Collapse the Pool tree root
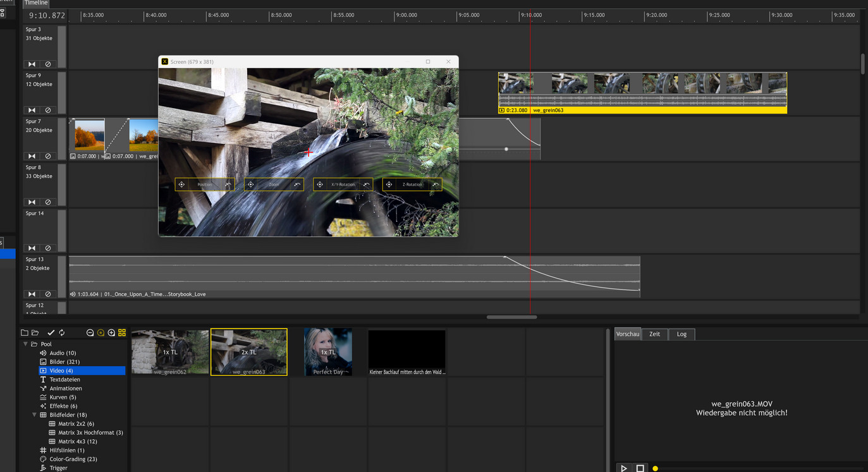 pyautogui.click(x=25, y=344)
